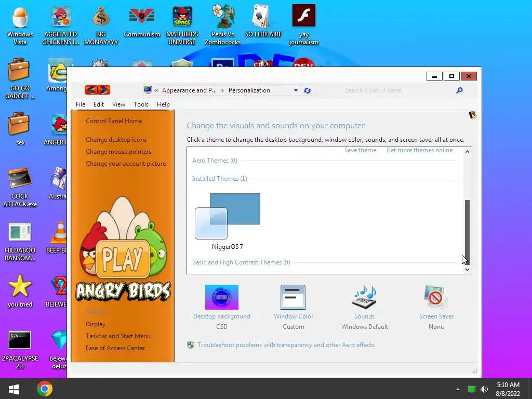This screenshot has height=399, width=532.
Task: Open the volume control in tray
Action: (484, 389)
